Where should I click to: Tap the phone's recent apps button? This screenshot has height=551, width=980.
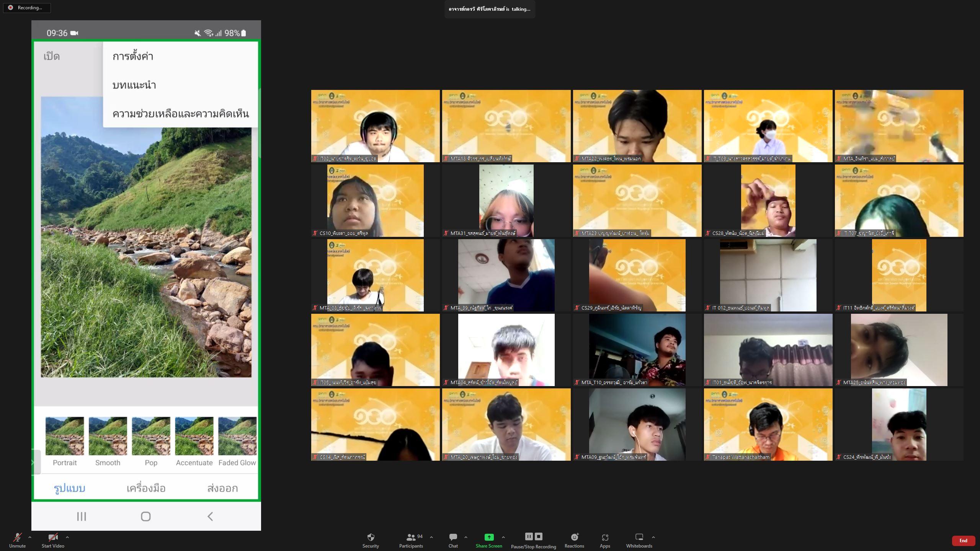pyautogui.click(x=82, y=516)
